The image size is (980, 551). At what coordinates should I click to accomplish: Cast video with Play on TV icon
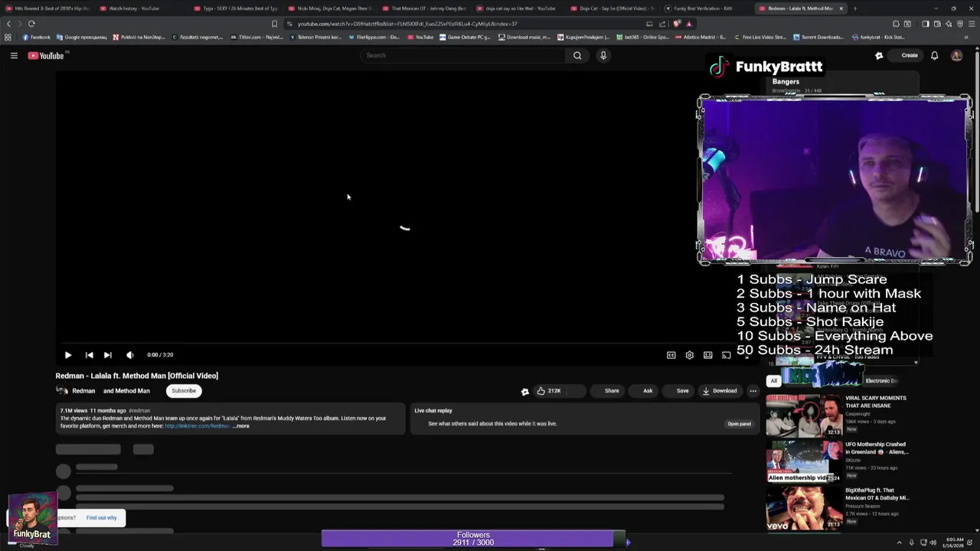click(726, 355)
